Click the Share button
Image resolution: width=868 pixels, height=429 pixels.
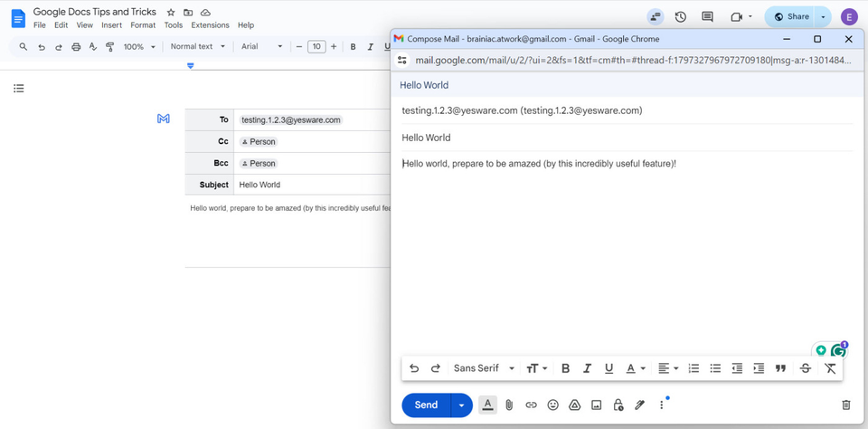point(791,16)
